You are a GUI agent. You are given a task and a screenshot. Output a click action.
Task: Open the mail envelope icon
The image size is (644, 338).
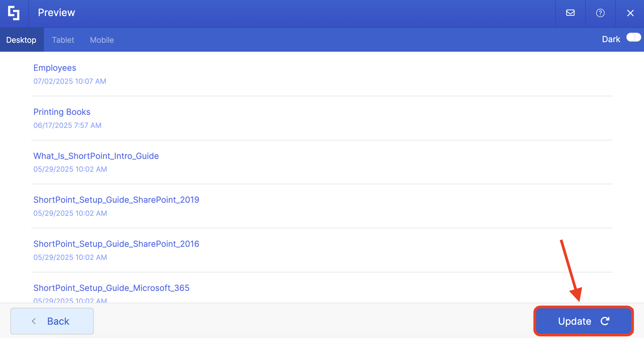pos(570,13)
